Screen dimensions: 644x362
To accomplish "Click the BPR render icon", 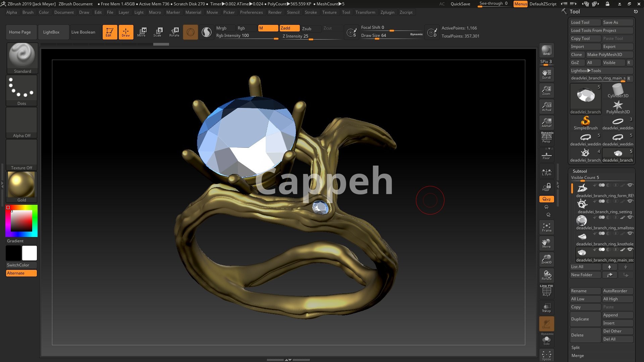I will click(546, 50).
